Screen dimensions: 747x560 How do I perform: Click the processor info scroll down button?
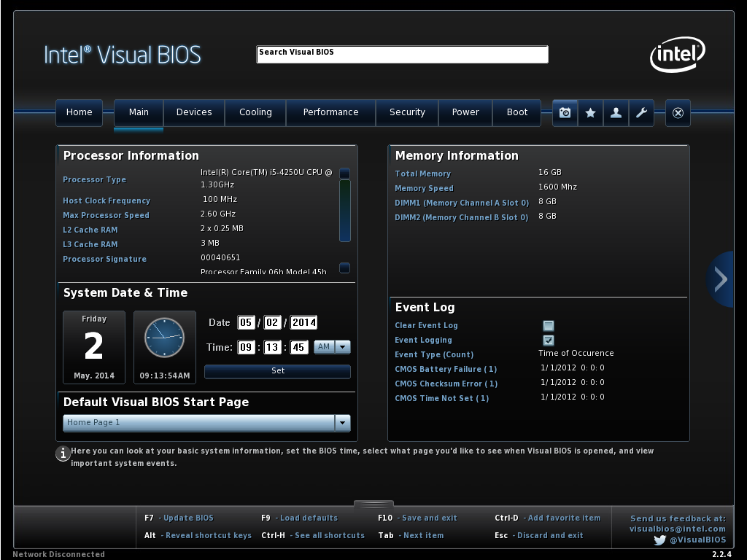[345, 268]
